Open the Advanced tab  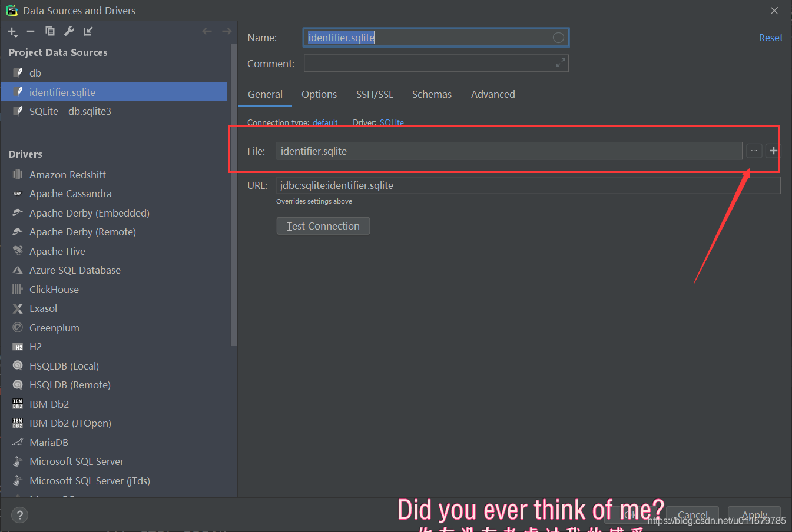coord(493,94)
